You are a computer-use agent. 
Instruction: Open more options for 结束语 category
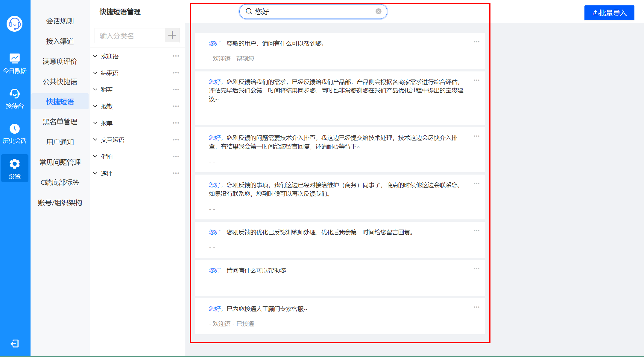pos(176,73)
